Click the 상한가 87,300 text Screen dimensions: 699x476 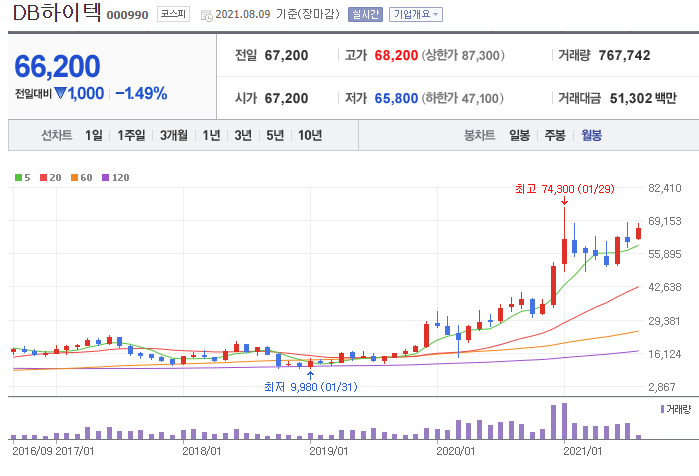tap(463, 55)
